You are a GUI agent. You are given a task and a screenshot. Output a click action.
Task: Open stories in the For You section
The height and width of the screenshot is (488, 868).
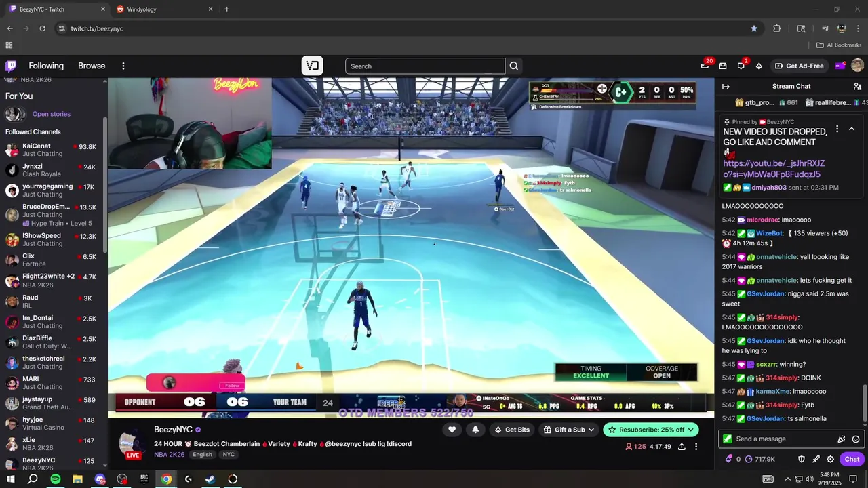point(51,114)
